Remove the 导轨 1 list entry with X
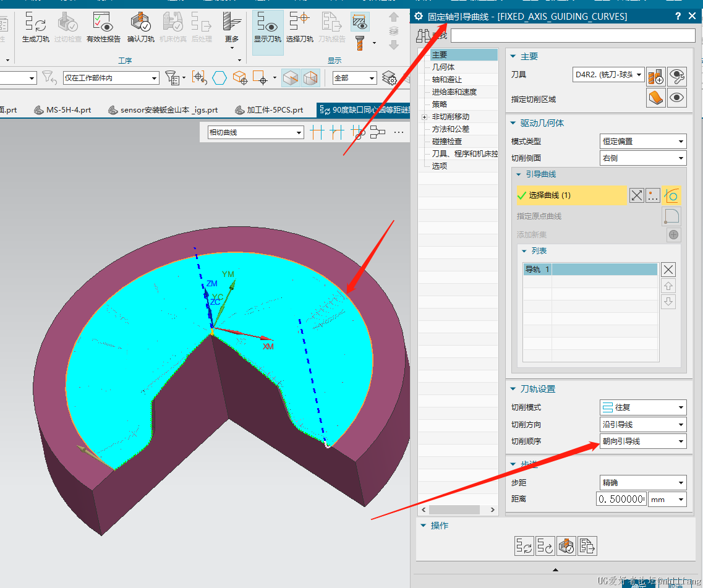This screenshot has height=588, width=703. point(668,270)
